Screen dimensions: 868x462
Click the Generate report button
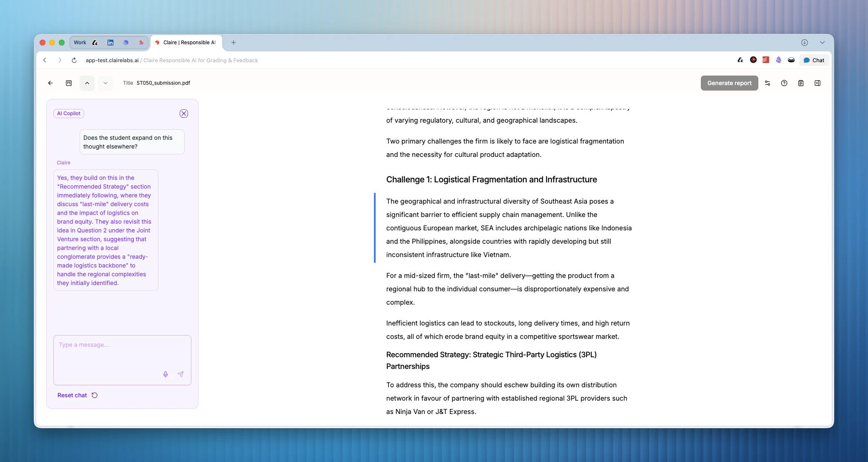[729, 83]
